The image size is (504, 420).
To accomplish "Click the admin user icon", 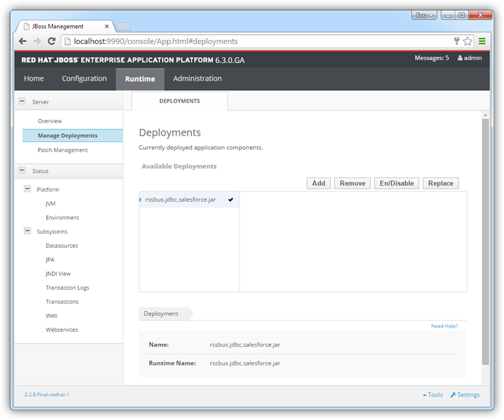I will [x=460, y=58].
